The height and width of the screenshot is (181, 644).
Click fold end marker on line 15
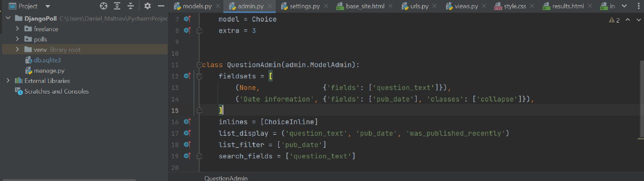[x=199, y=110]
